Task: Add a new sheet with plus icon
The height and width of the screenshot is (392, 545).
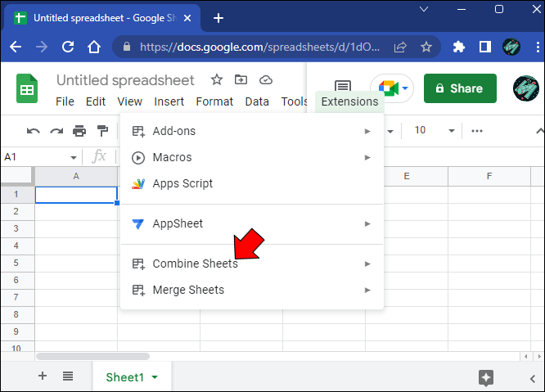Action: tap(43, 376)
